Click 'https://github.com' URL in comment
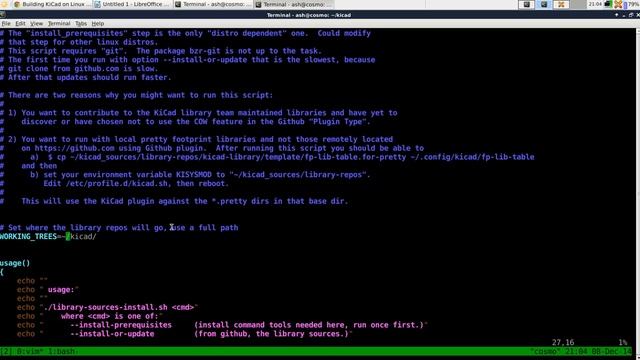The image size is (640, 360). click(74, 148)
